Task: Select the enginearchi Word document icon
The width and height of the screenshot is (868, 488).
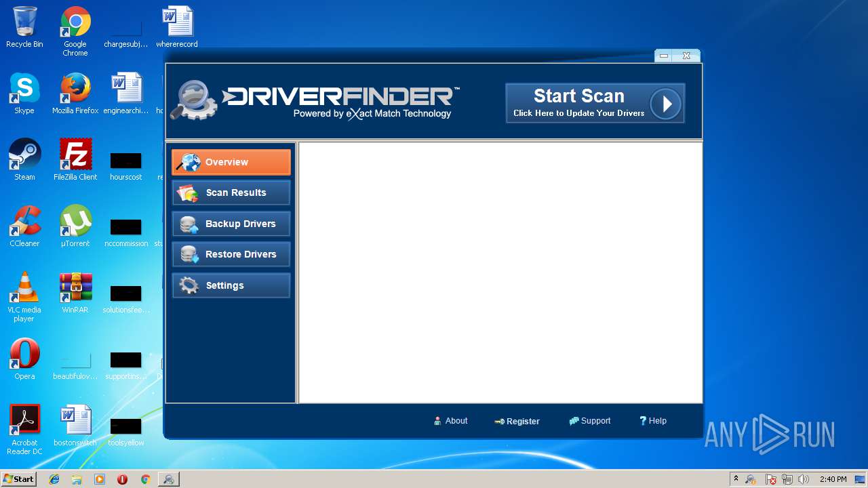Action: pyautogui.click(x=126, y=94)
